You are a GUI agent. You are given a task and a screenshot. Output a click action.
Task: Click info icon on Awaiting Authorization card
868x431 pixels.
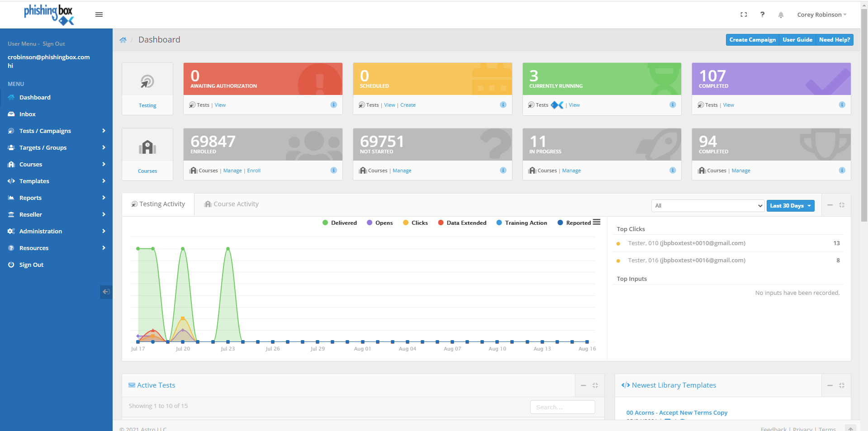click(x=334, y=105)
